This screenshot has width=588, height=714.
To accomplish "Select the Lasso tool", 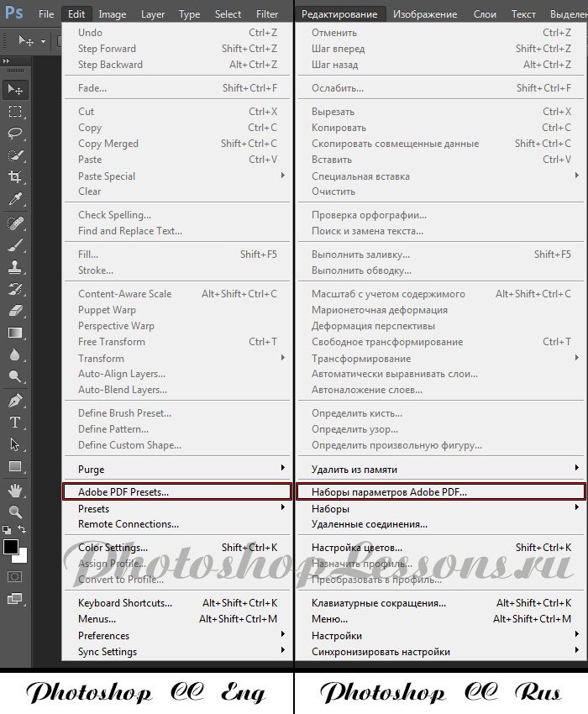I will [x=15, y=133].
